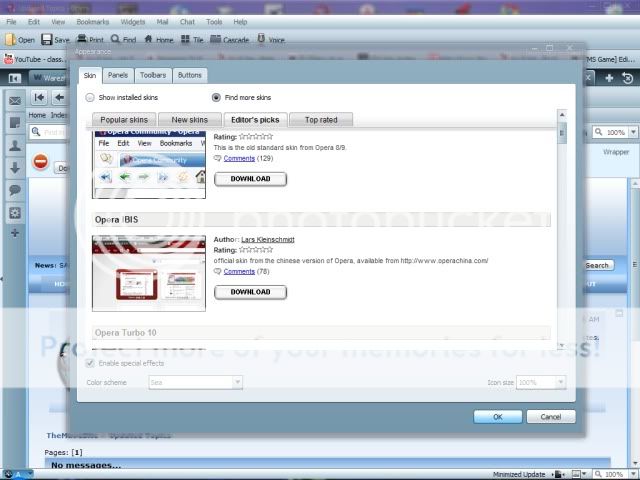Open the Notes panel icon
This screenshot has height=480, width=640.
15,122
